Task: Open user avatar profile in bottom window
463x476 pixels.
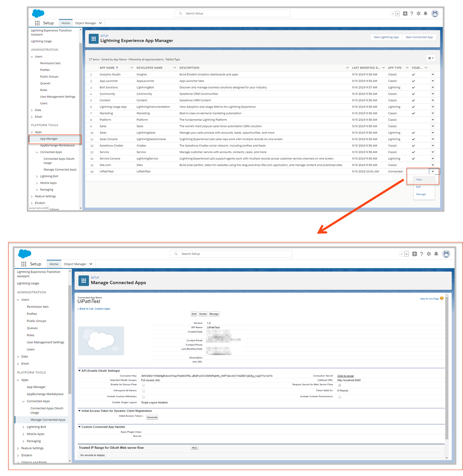Action: (x=446, y=254)
